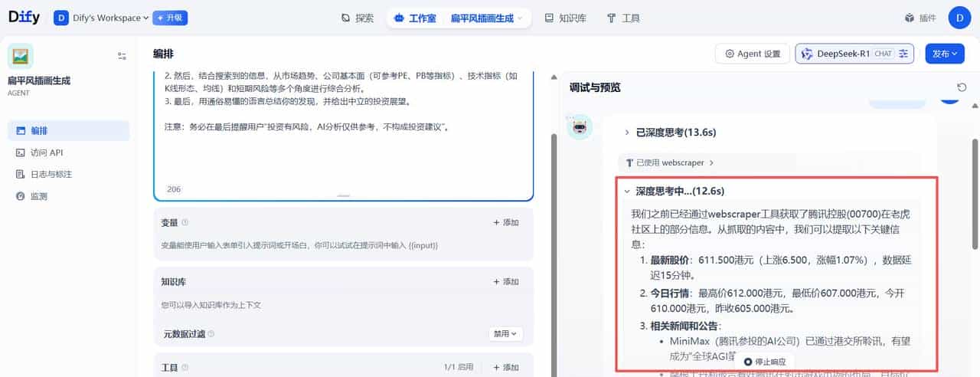Screen dimensions: 980x377
Task: Click the 升级 upgrade button
Action: (x=170, y=18)
